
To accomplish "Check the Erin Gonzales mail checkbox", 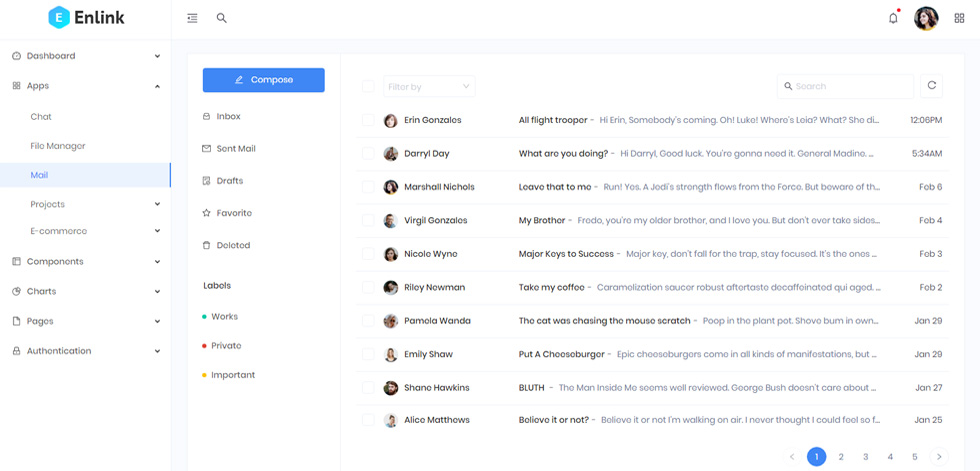I will click(x=368, y=120).
